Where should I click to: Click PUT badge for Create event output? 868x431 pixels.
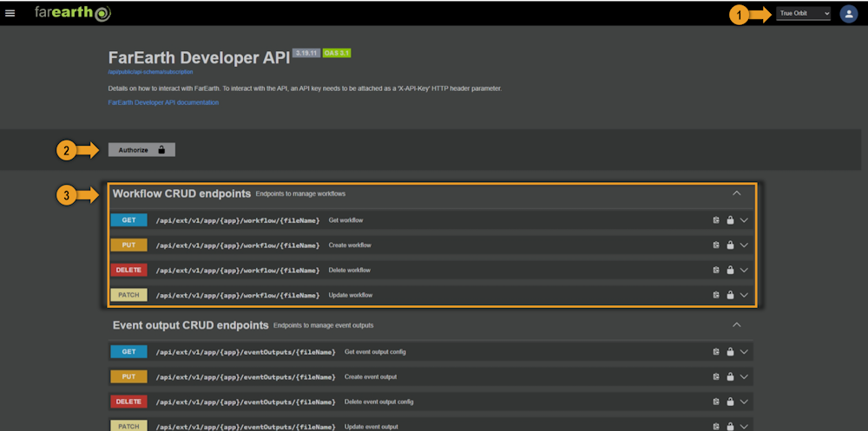click(129, 376)
